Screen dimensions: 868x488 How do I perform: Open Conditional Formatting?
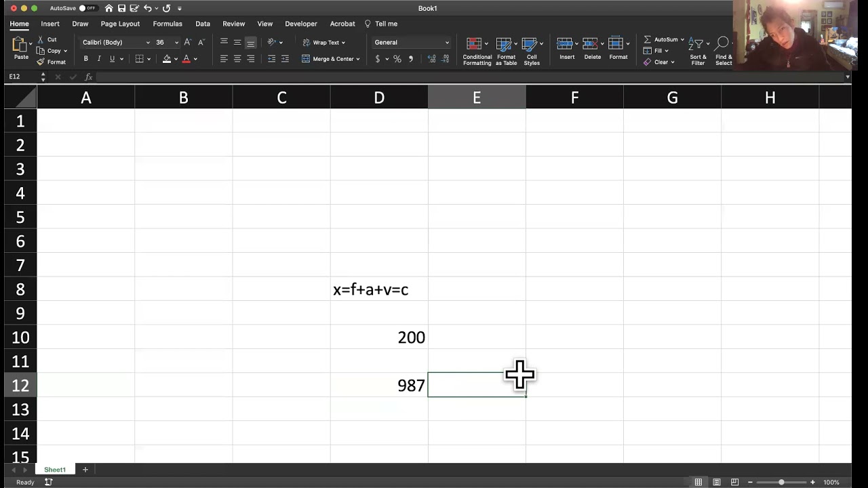pyautogui.click(x=477, y=51)
